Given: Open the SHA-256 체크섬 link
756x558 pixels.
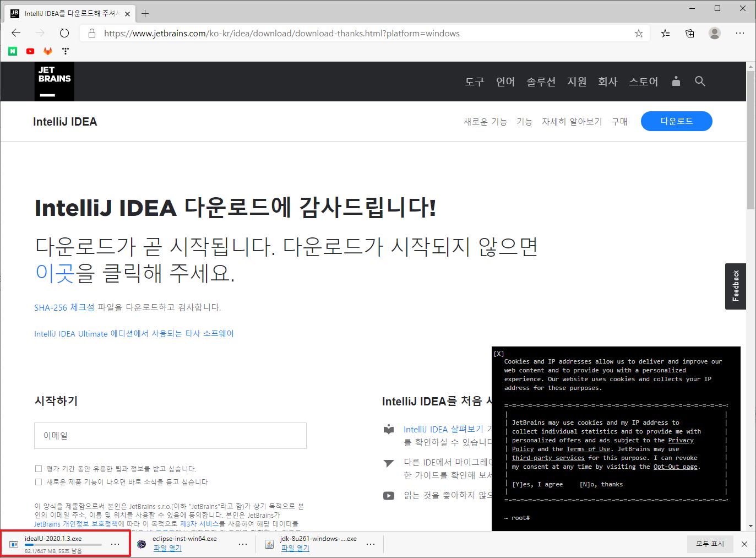Looking at the screenshot, I should [x=64, y=307].
